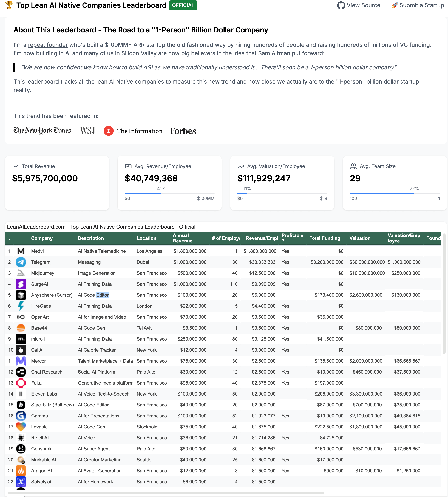The height and width of the screenshot is (497, 448).
Task: Click the GitHub icon beside View Source
Action: pos(341,5)
